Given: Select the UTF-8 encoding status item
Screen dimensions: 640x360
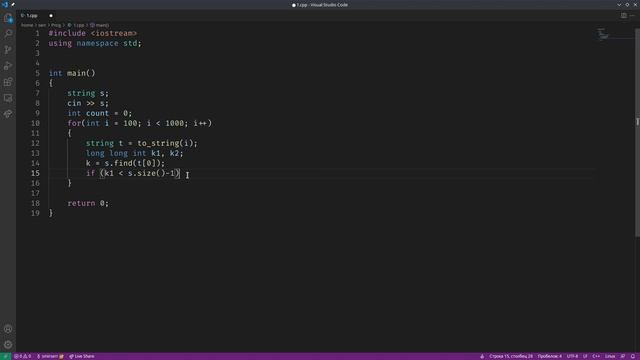Looking at the screenshot, I should point(572,356).
